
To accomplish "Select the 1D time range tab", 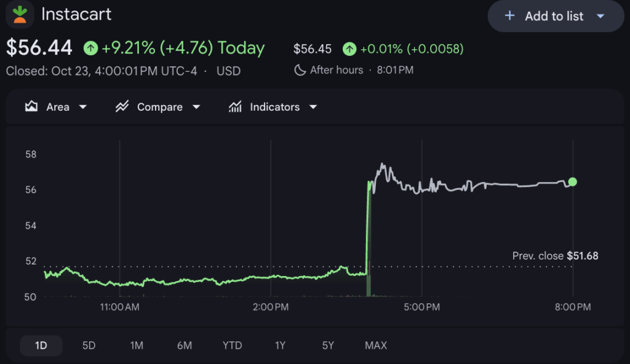I will [x=41, y=346].
